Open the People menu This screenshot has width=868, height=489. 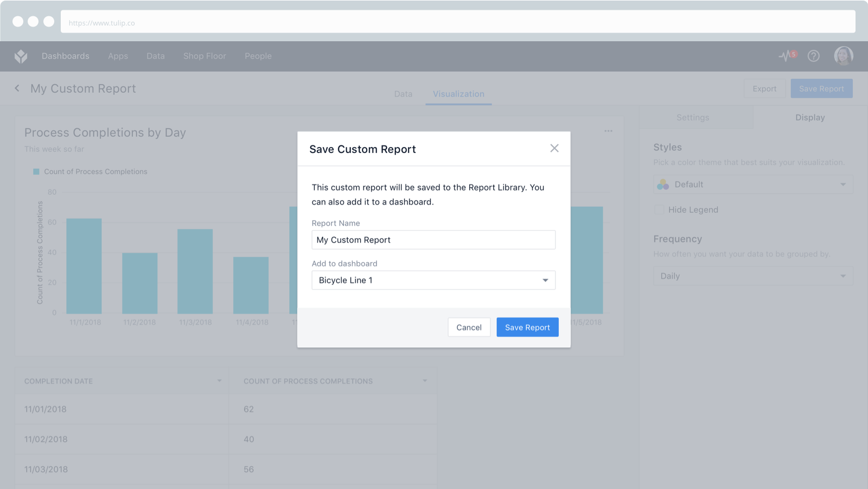pos(258,56)
